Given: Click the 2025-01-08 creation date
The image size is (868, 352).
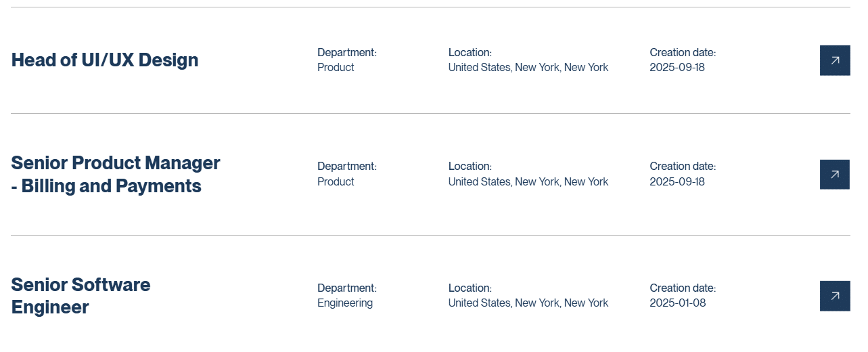Looking at the screenshot, I should click(678, 303).
